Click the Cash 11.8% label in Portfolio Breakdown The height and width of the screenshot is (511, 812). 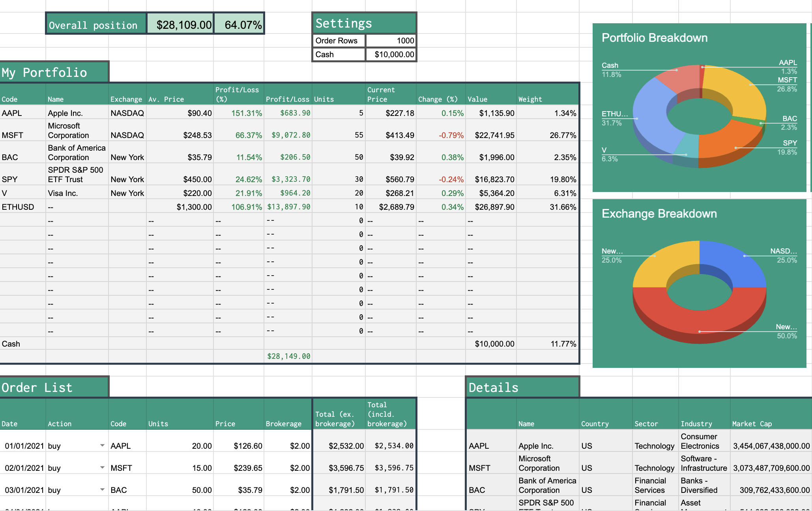coord(611,70)
